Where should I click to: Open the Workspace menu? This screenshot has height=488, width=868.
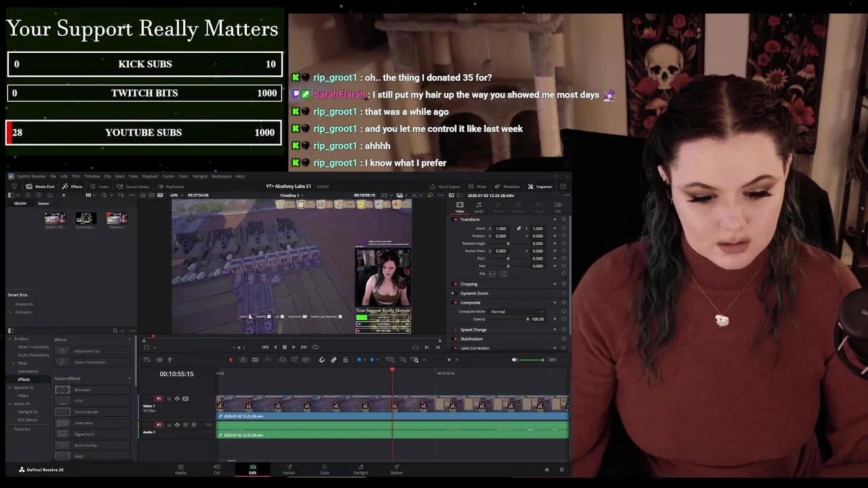(x=222, y=176)
